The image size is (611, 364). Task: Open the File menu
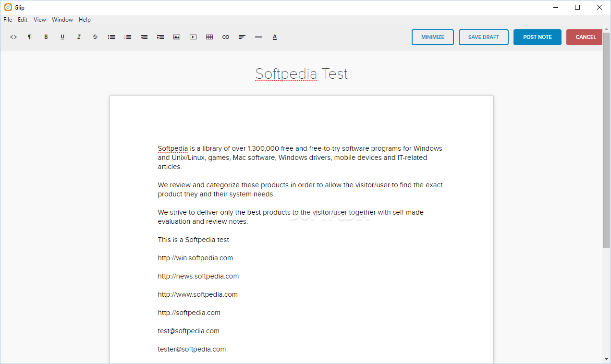point(8,20)
